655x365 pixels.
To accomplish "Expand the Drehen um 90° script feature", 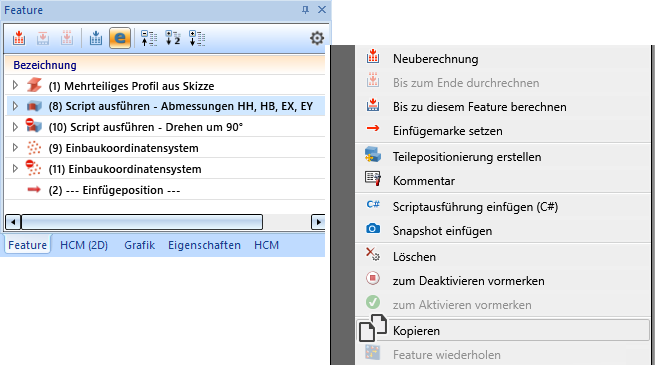I will coord(15,127).
